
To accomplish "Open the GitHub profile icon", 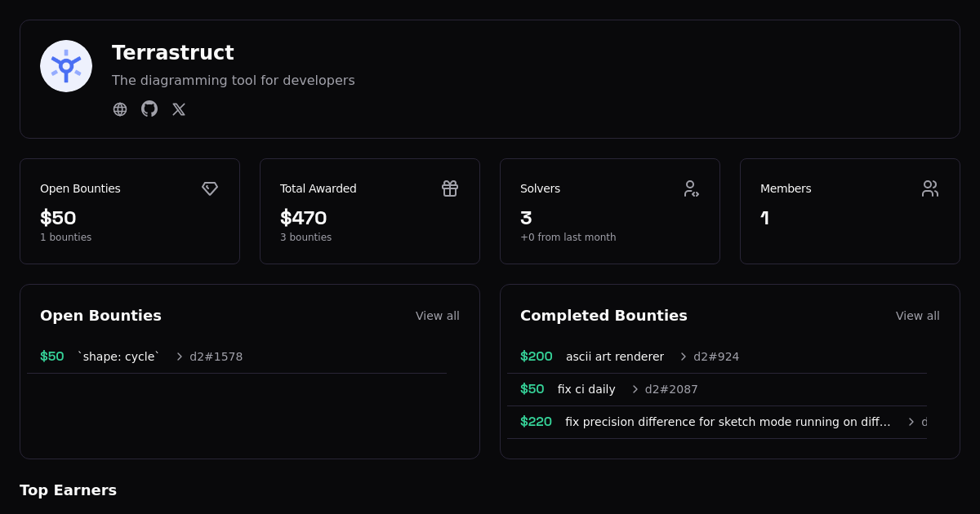I will pos(149,109).
